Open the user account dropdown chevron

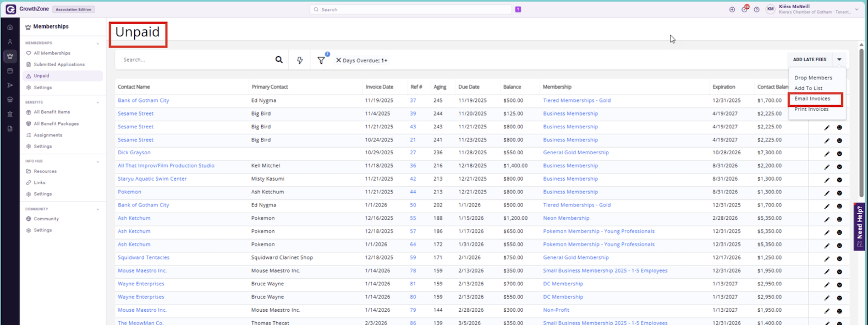[856, 9]
